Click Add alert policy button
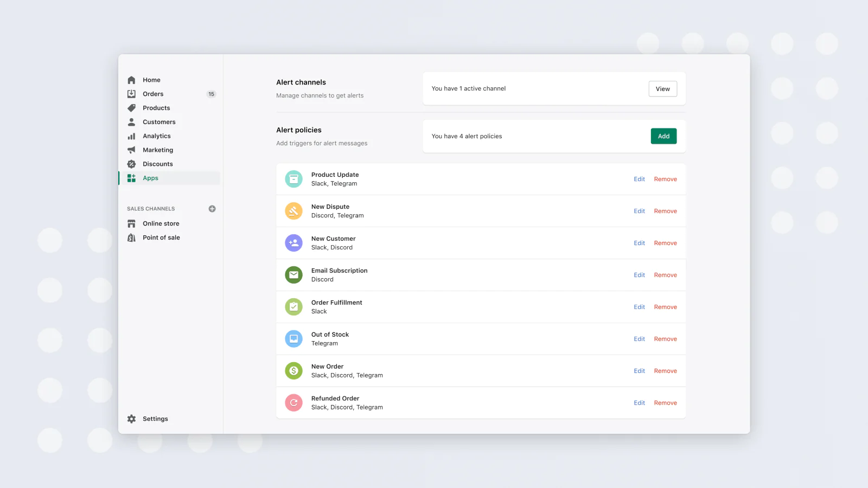The width and height of the screenshot is (868, 488). (x=664, y=136)
